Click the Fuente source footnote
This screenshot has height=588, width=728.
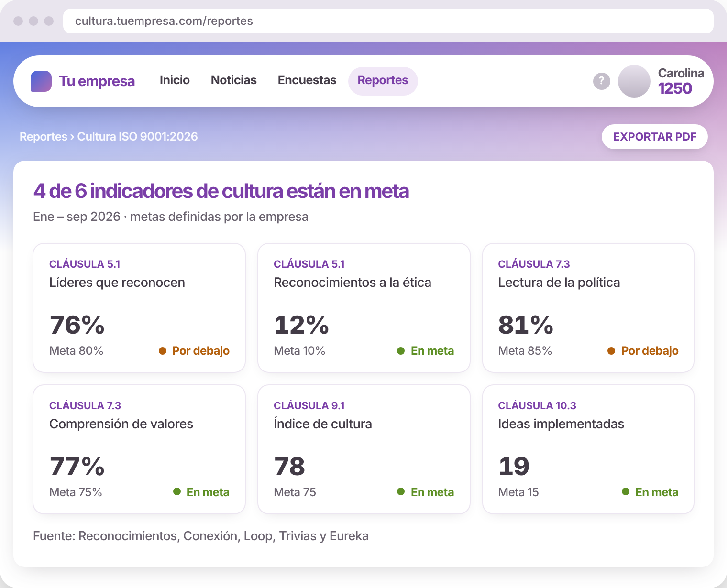point(201,536)
